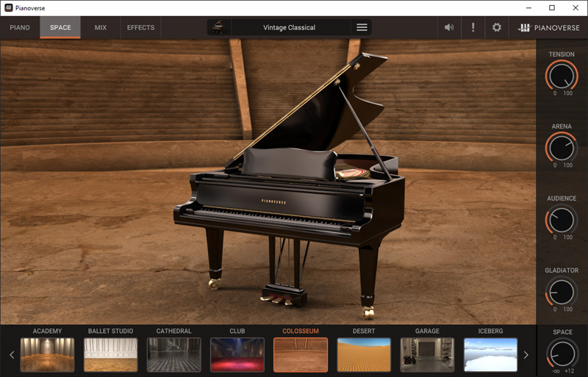588x377 pixels.
Task: Open the Effects tab
Action: [x=140, y=28]
